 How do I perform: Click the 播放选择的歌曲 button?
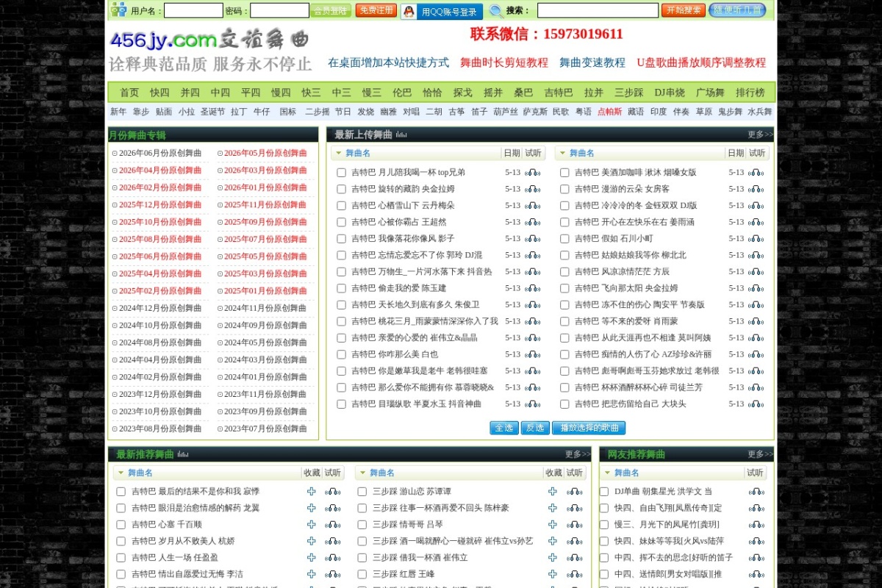(x=589, y=428)
